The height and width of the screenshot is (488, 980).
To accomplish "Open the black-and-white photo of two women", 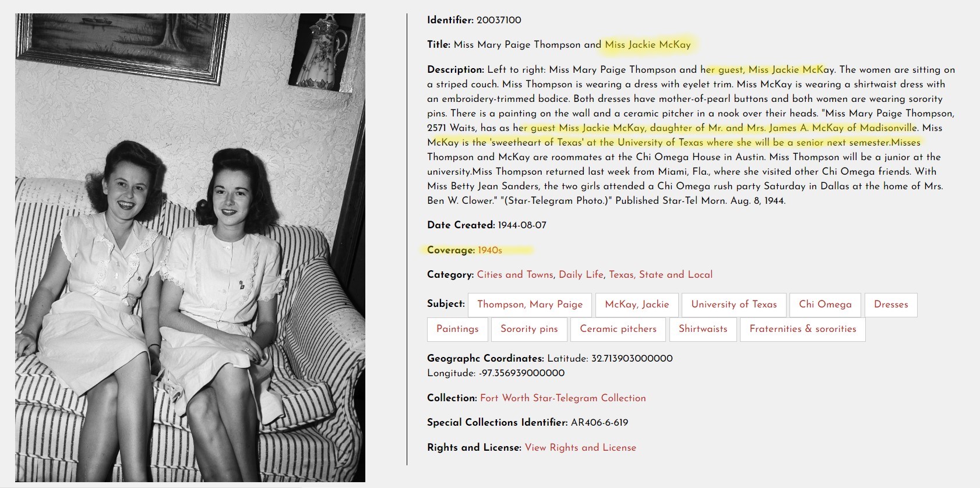I will (x=190, y=247).
